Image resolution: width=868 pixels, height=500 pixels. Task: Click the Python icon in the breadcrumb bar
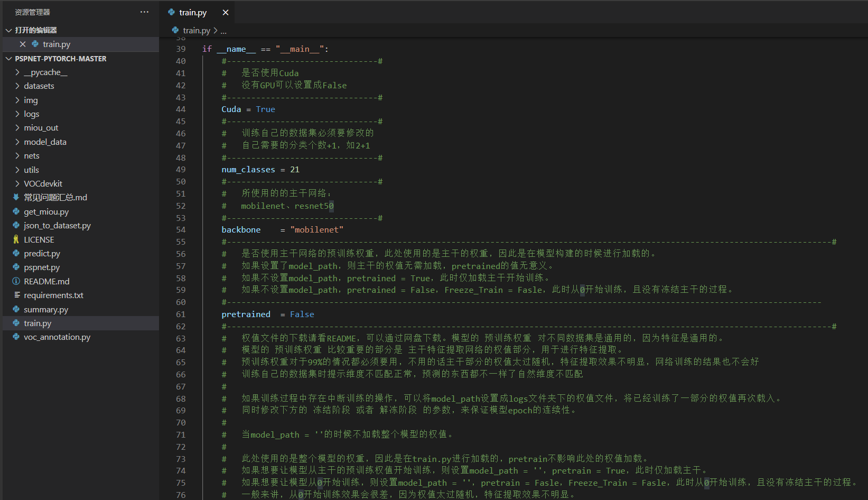[174, 31]
